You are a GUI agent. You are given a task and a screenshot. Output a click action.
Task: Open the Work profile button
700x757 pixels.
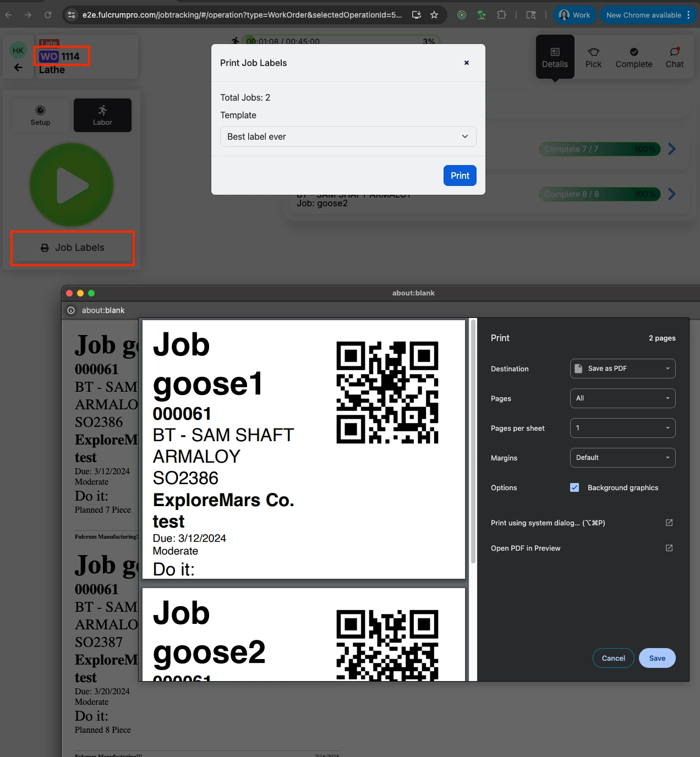[x=575, y=15]
